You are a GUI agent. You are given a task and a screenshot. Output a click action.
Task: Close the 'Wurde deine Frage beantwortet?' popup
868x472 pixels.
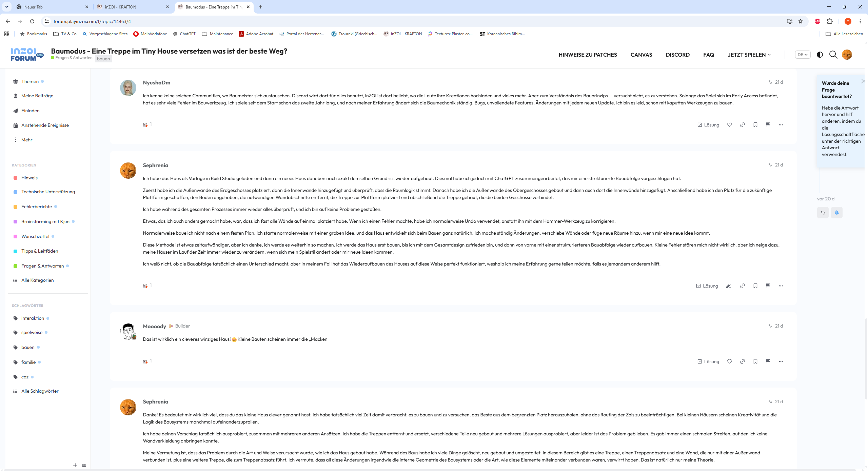pos(863,81)
